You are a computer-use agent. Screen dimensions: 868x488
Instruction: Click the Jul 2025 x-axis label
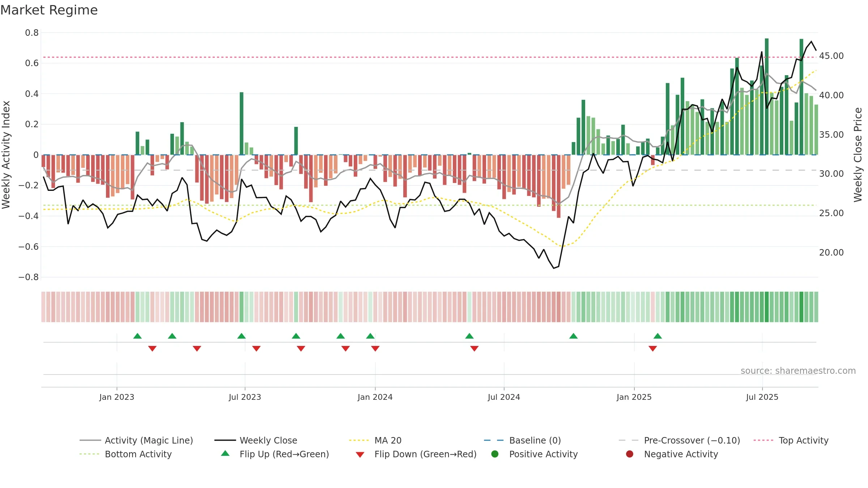point(762,397)
